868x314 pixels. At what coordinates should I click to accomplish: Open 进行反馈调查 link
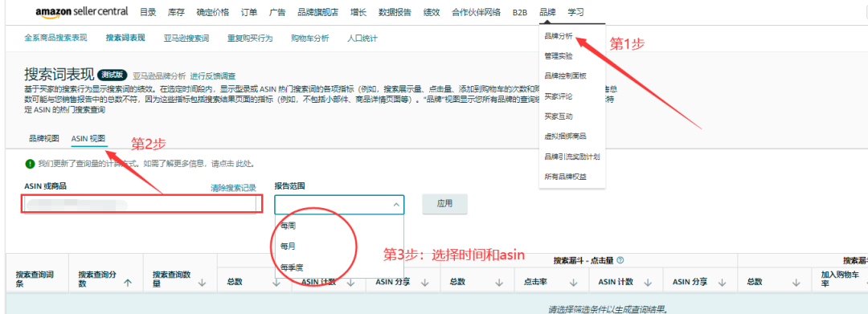pyautogui.click(x=213, y=76)
